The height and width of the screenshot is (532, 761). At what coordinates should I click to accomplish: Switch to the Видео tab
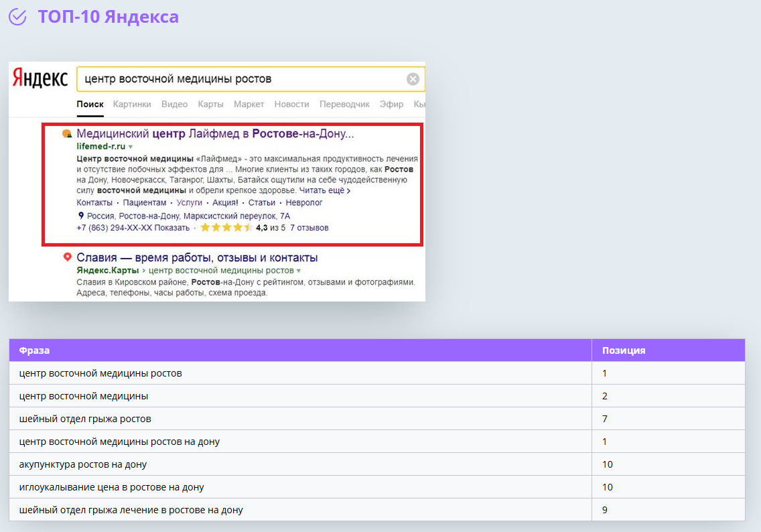click(174, 104)
